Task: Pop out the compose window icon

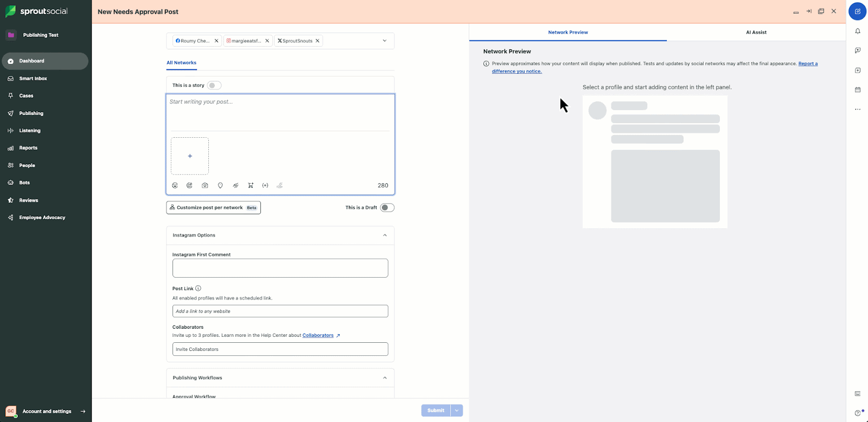Action: click(821, 11)
